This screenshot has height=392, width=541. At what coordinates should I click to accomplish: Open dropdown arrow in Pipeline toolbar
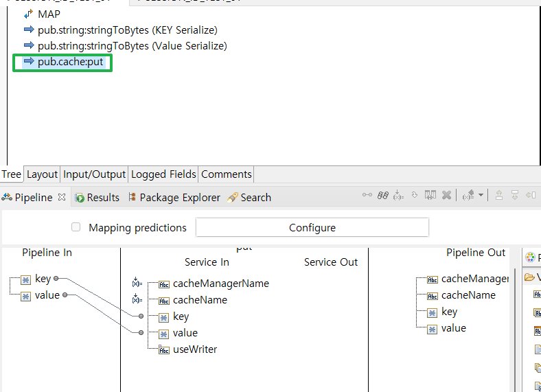481,196
